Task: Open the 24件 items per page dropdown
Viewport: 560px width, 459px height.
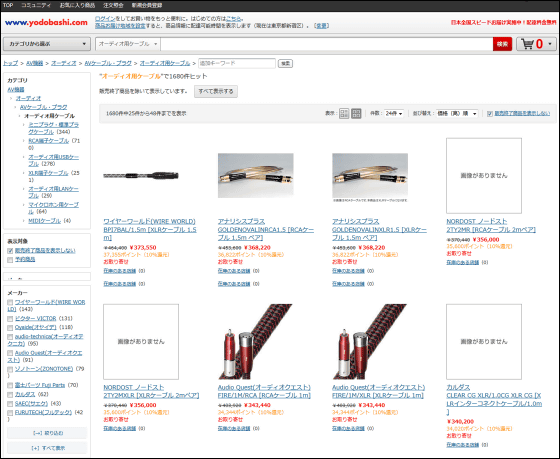Action: tap(394, 114)
